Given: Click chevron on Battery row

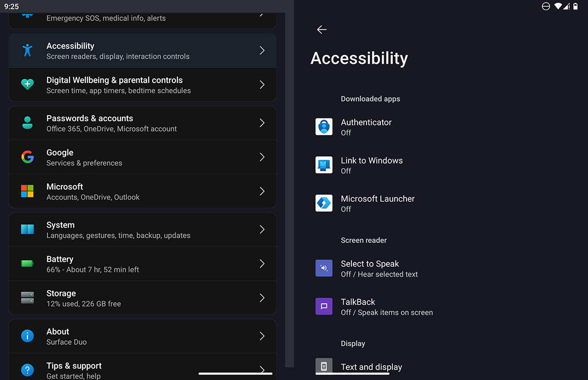Looking at the screenshot, I should pyautogui.click(x=262, y=263).
